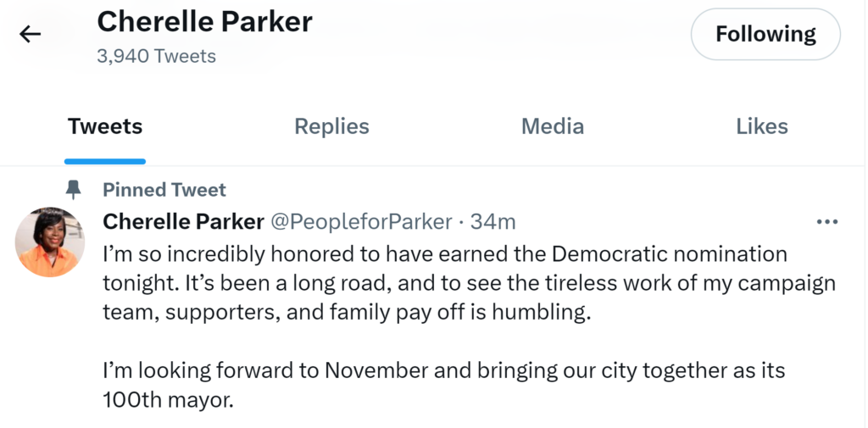Click the blue underline beneath Tweets tab
Screen dimensions: 868x428
coord(105,161)
